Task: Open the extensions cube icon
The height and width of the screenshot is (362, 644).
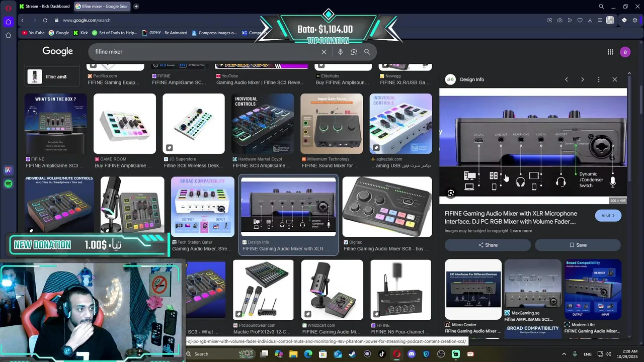Action: point(635,20)
